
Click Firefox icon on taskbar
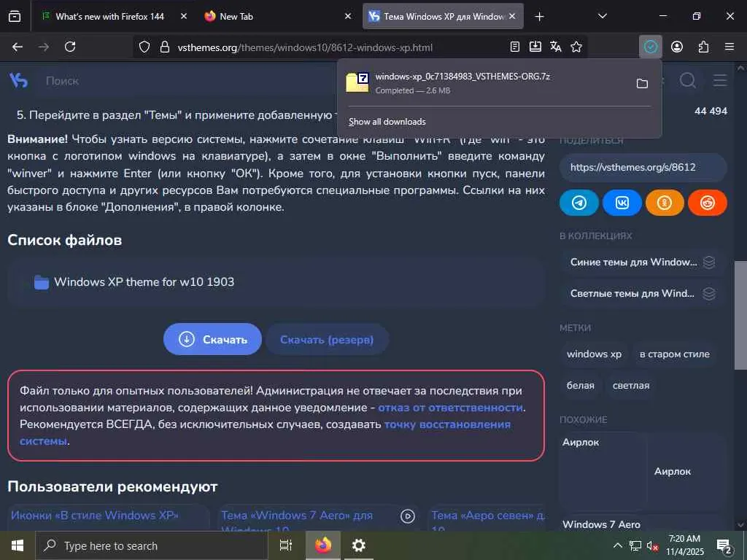pyautogui.click(x=322, y=545)
